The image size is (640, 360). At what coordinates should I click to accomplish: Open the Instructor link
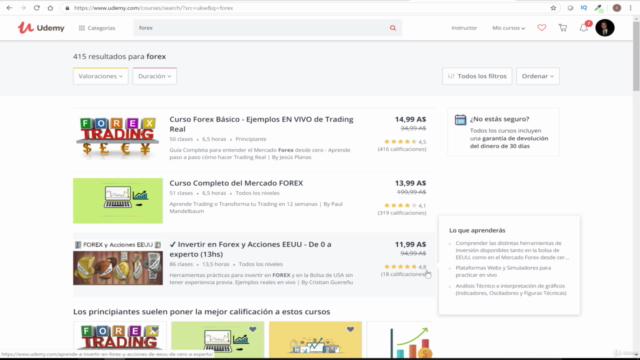pyautogui.click(x=464, y=28)
